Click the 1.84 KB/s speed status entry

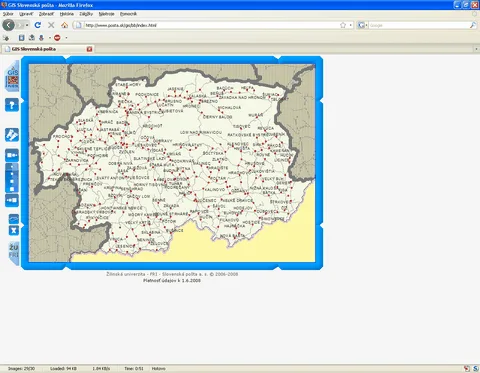click(101, 368)
